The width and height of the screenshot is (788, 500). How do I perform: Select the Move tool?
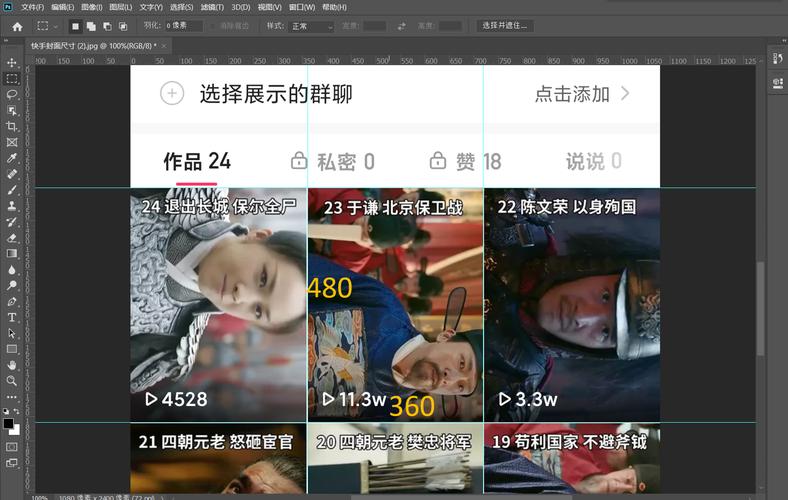[x=12, y=62]
